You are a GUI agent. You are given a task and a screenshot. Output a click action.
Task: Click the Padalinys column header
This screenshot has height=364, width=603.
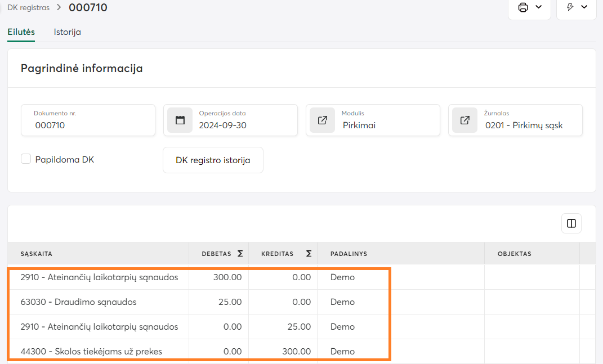(349, 254)
